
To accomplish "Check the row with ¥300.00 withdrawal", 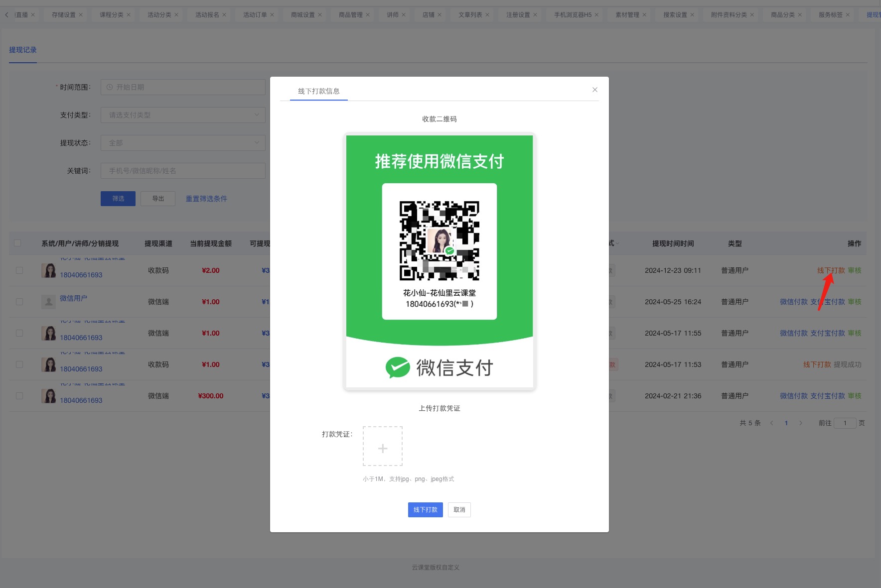I will point(19,396).
